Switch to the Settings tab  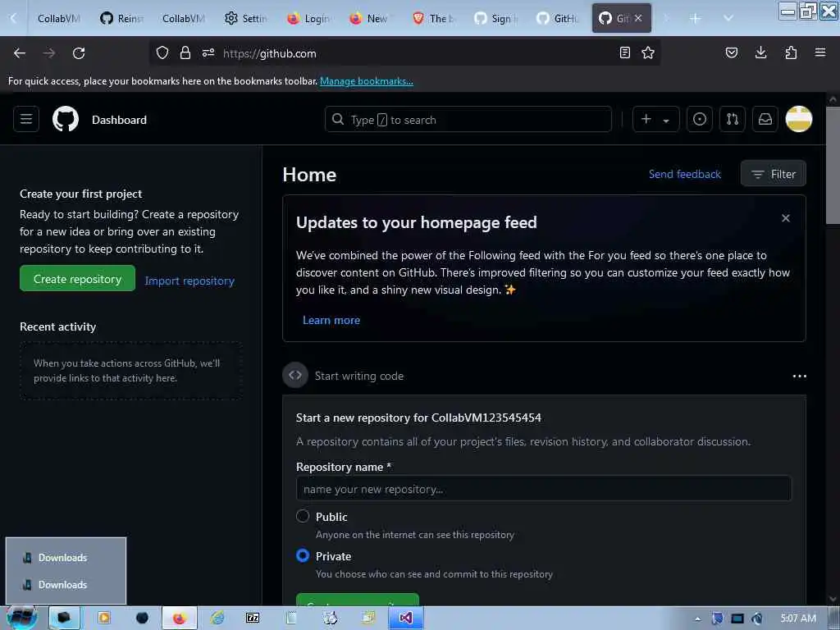246,18
